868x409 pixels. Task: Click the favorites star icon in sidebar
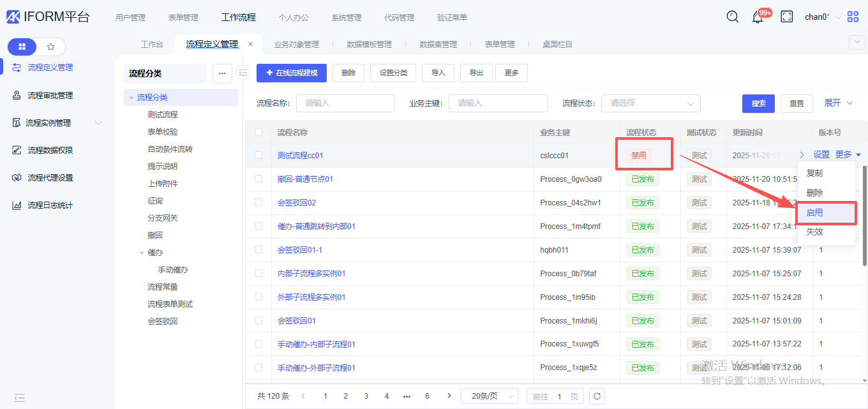51,47
